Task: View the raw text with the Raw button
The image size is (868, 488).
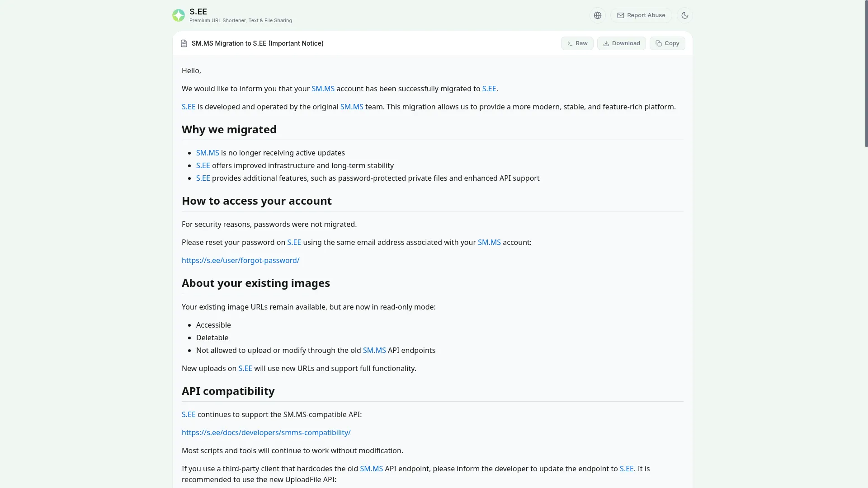Action: pos(577,43)
